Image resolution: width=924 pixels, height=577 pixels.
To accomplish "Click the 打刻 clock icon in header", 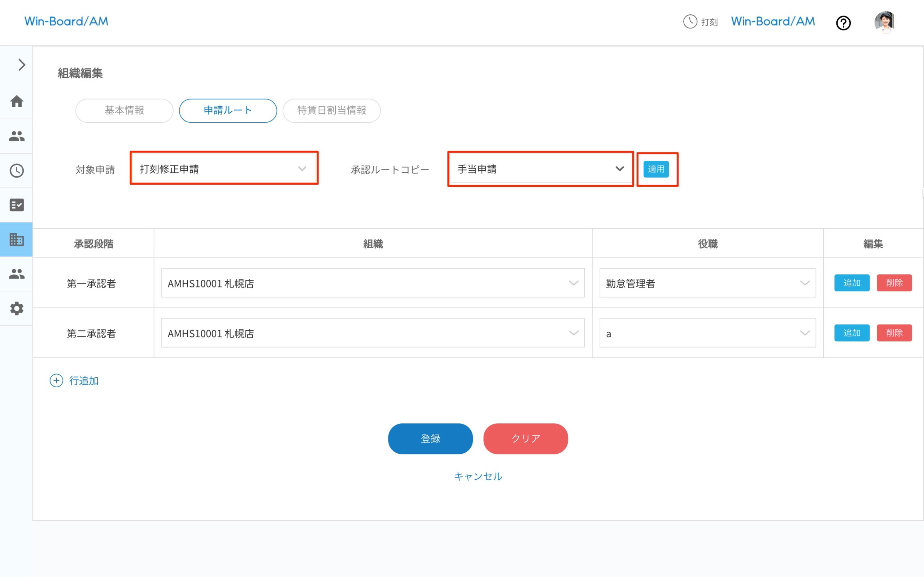I will 690,22.
